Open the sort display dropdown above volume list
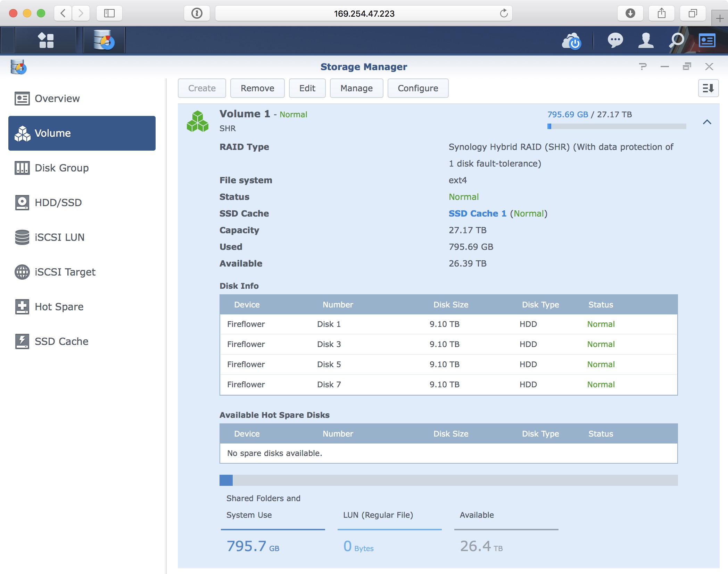The height and width of the screenshot is (574, 728). coord(709,88)
